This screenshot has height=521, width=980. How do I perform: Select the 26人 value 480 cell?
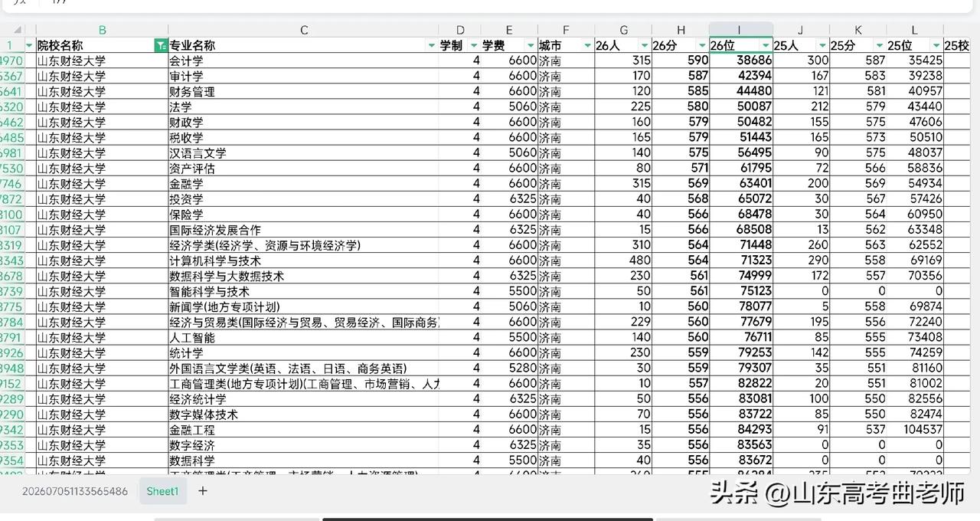coord(623,260)
